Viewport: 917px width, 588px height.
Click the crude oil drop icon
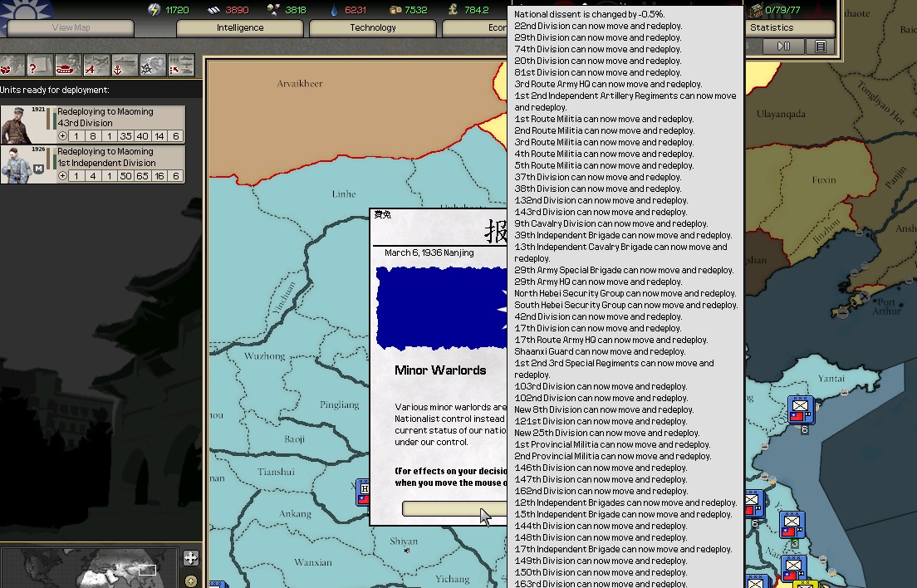click(334, 10)
